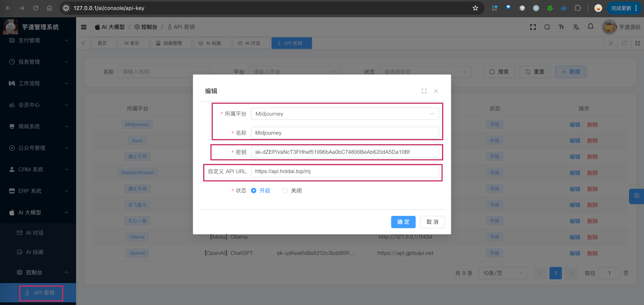Open the notification bell
644x305 pixels.
590,27
